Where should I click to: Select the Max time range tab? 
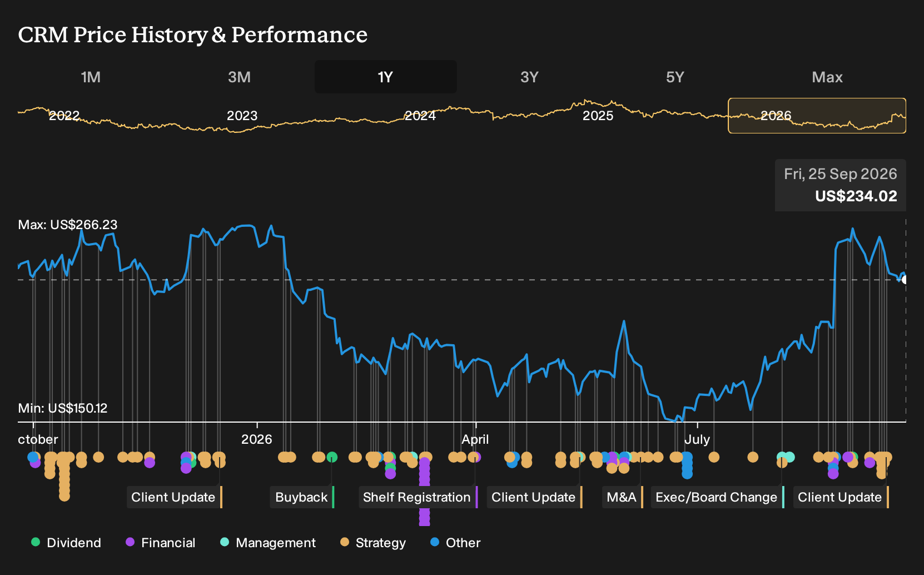pyautogui.click(x=827, y=77)
